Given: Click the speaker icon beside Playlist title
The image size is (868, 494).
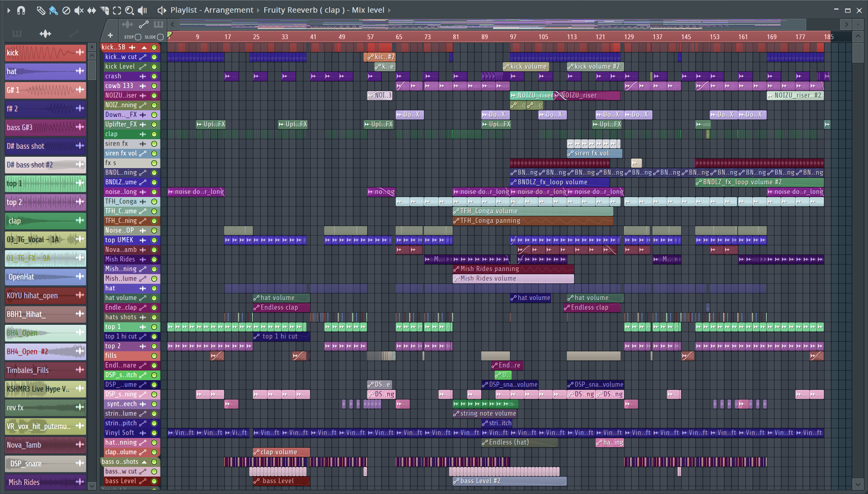Looking at the screenshot, I should point(162,11).
